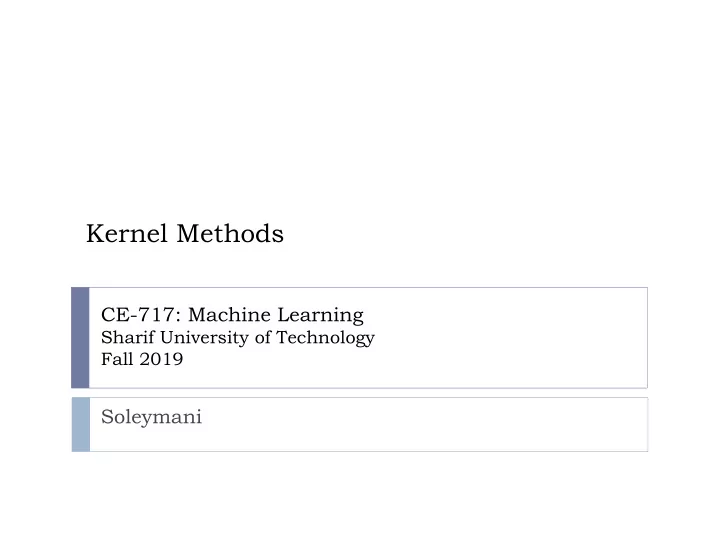Click the word Fall in the subtitle
The image size is (720, 540).
click(117, 359)
